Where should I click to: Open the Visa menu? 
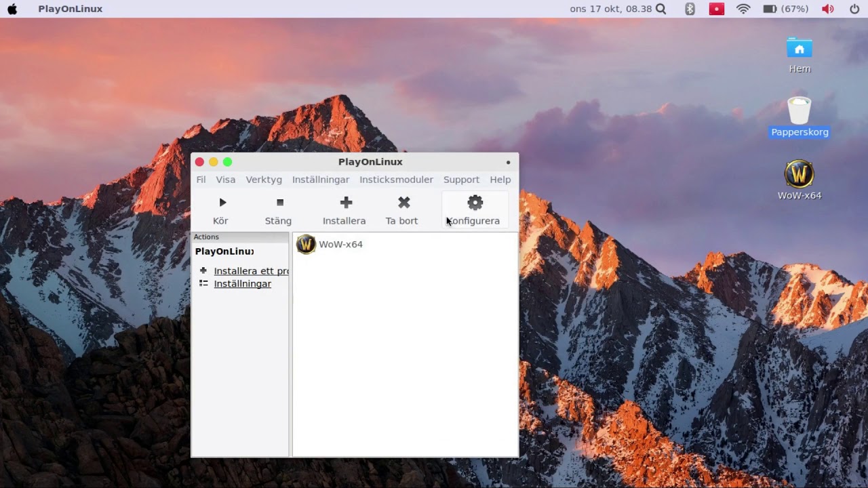tap(226, 180)
